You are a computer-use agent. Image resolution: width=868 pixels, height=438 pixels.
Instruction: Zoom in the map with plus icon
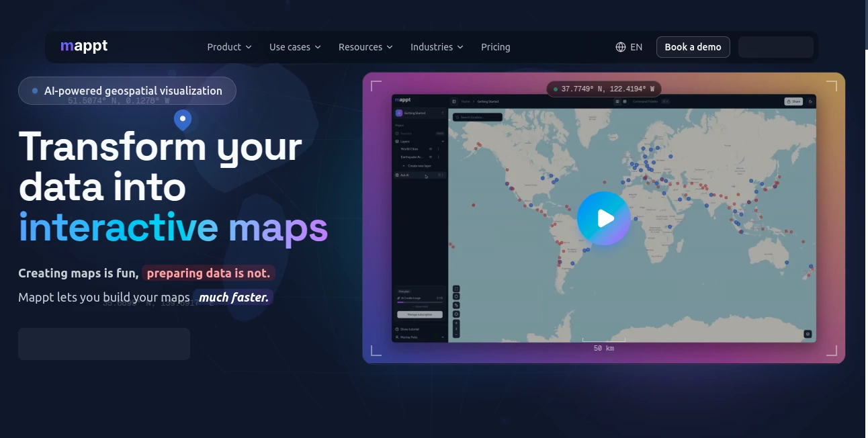click(x=456, y=323)
